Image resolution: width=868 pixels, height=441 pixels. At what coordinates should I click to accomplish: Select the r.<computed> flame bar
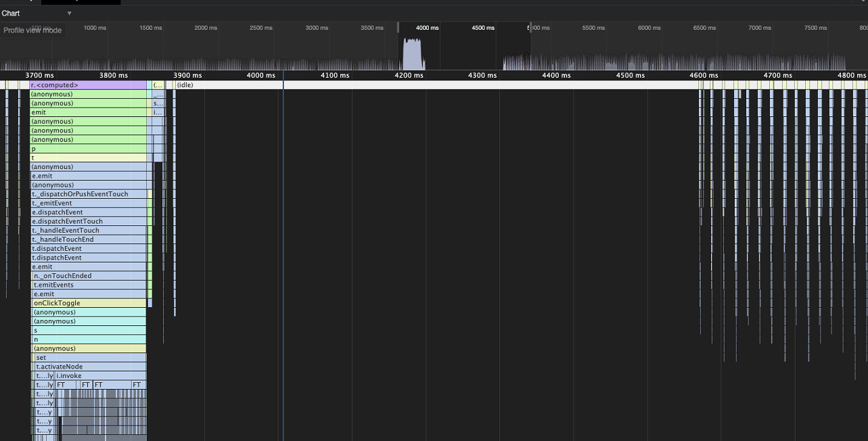coord(88,85)
